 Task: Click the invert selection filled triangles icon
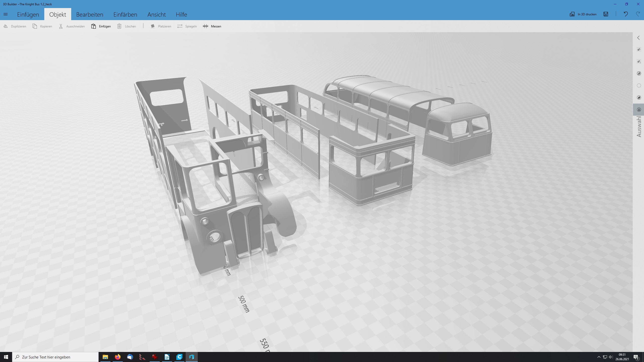[639, 98]
